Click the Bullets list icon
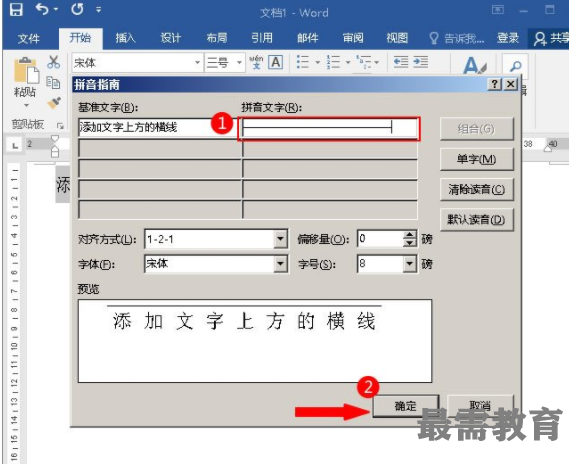 point(302,62)
